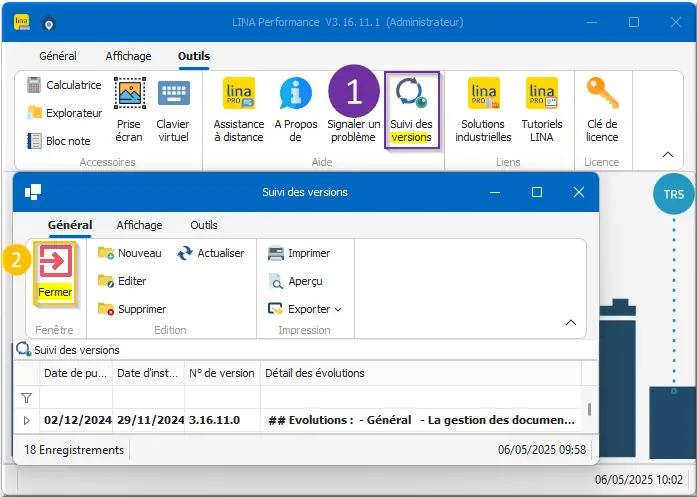Viewport: 697px width, 497px height.
Task: Click the Fermer window icon
Action: pyautogui.click(x=55, y=273)
